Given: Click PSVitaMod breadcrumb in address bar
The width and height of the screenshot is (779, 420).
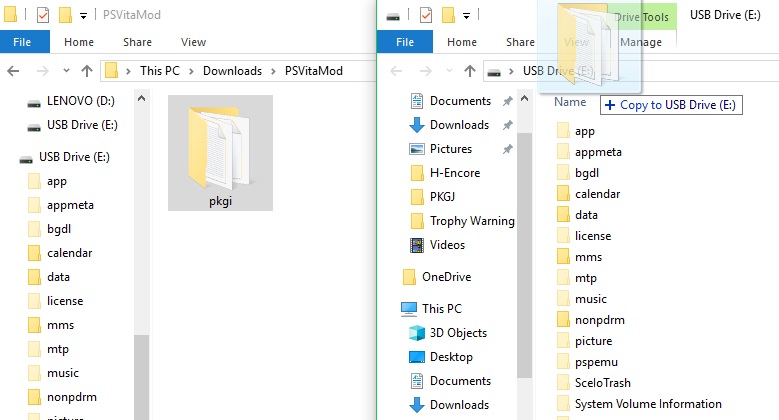Looking at the screenshot, I should pyautogui.click(x=313, y=71).
